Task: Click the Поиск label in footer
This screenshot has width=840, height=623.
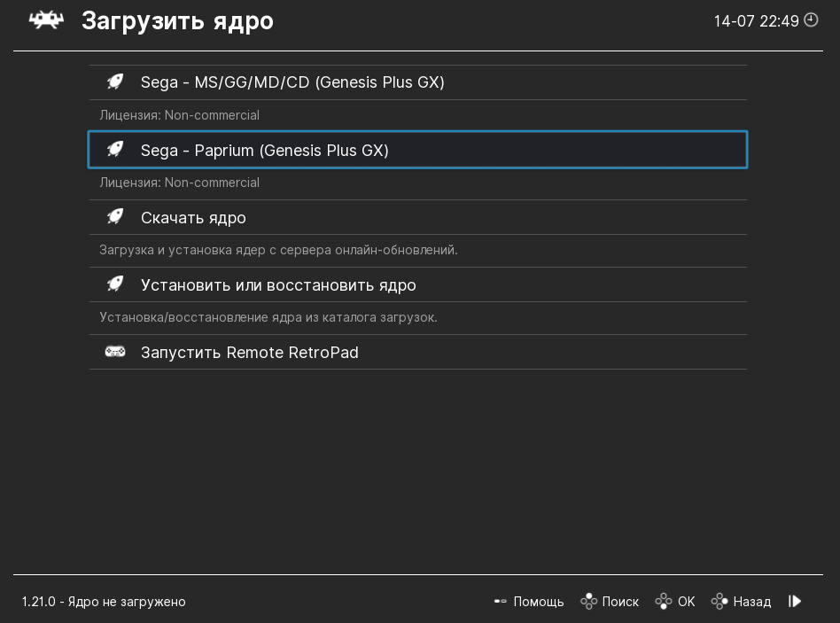Action: (x=620, y=602)
